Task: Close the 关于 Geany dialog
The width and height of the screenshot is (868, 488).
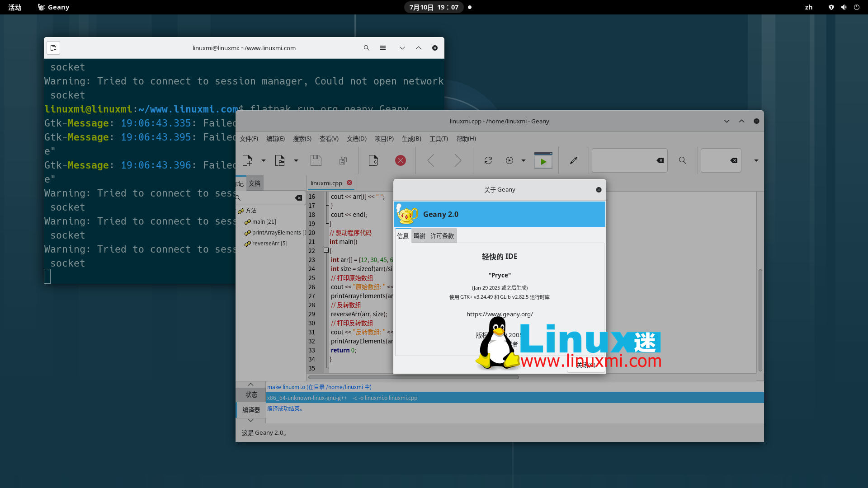Action: tap(599, 190)
